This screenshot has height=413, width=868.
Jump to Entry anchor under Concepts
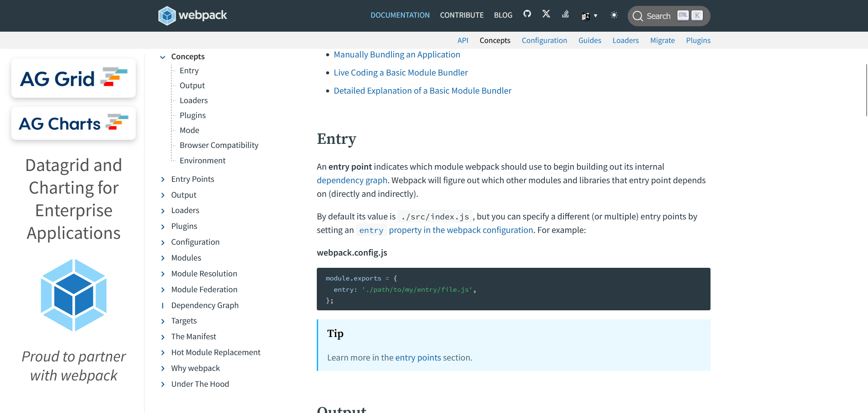coord(189,71)
